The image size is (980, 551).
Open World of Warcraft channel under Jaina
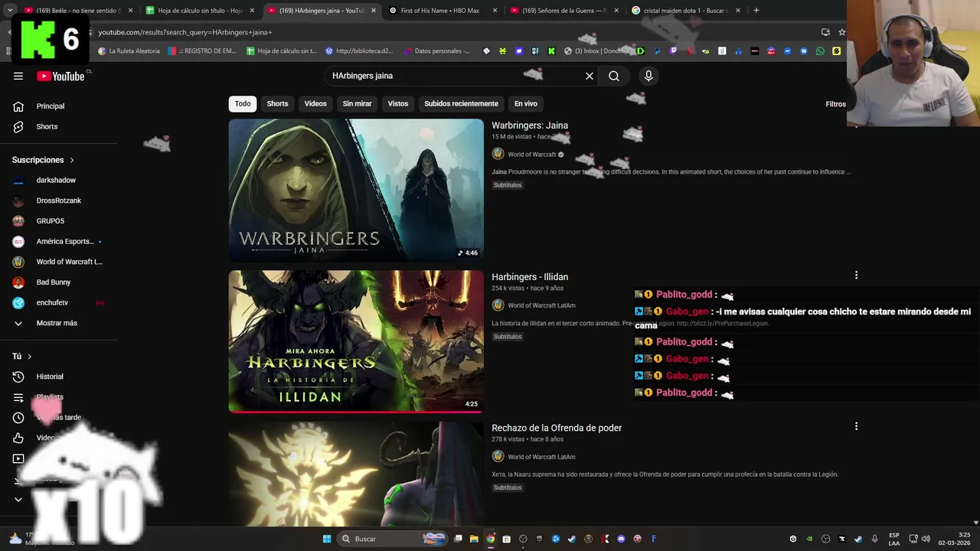532,155
